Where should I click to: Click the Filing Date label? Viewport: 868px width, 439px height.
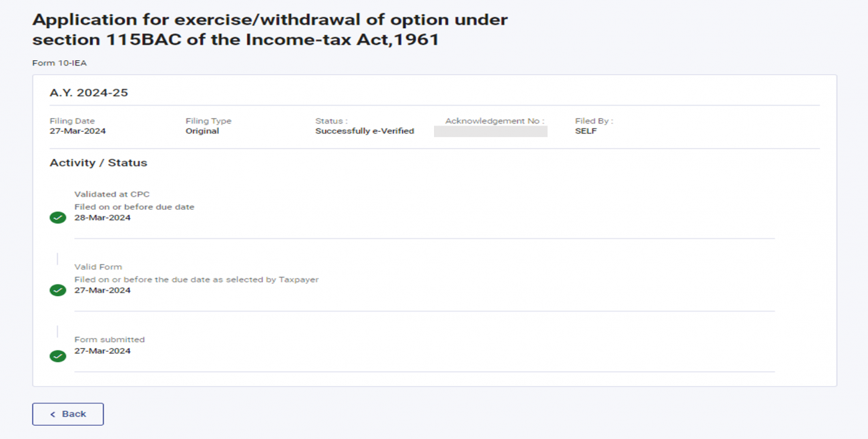click(72, 121)
